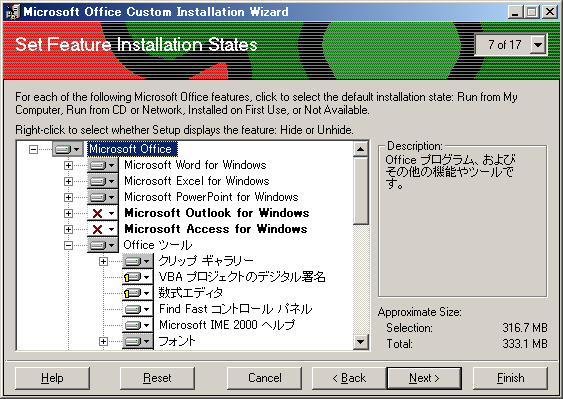The height and width of the screenshot is (399, 563).
Task: Expand Microsoft Excel for Windows node
Action: pyautogui.click(x=68, y=181)
